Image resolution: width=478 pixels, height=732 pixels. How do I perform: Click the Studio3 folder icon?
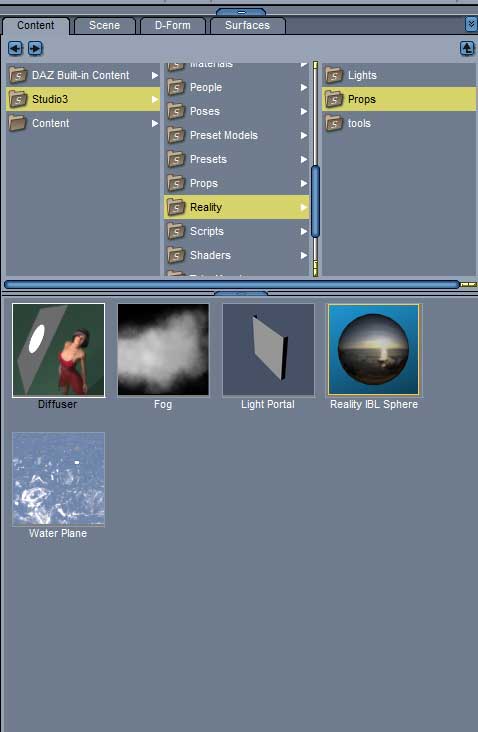[x=18, y=99]
